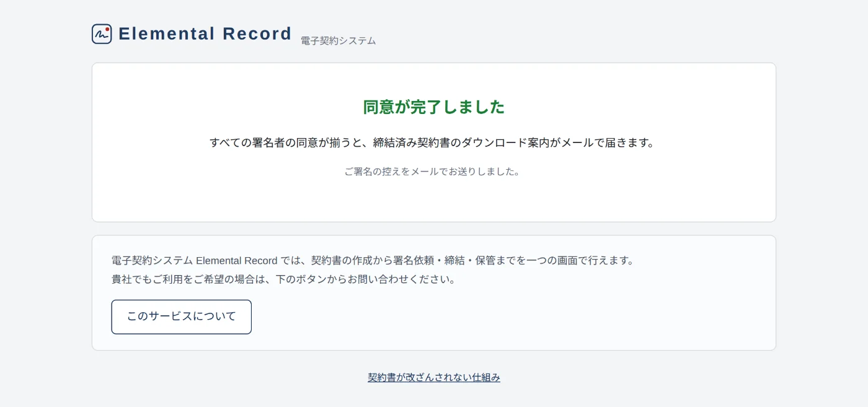Viewport: 868px width, 407px height.
Task: Click the sentence about すべての署名者の同意
Action: tap(433, 142)
